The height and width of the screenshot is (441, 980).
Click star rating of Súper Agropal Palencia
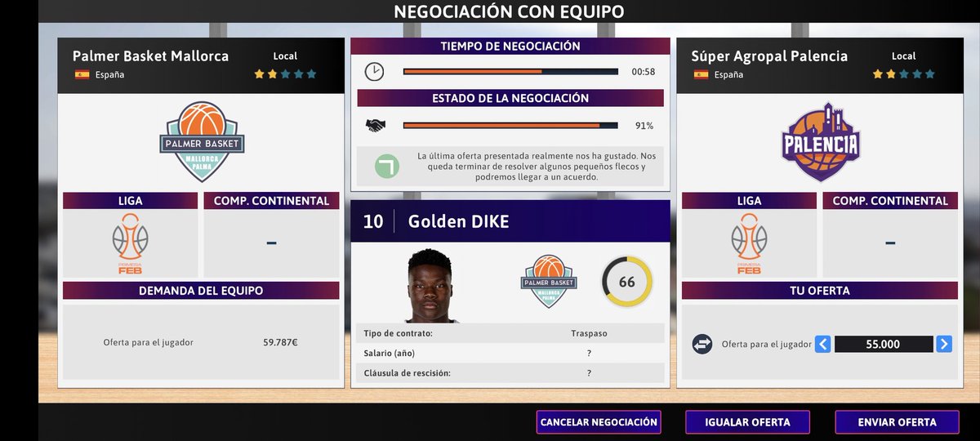tap(904, 73)
